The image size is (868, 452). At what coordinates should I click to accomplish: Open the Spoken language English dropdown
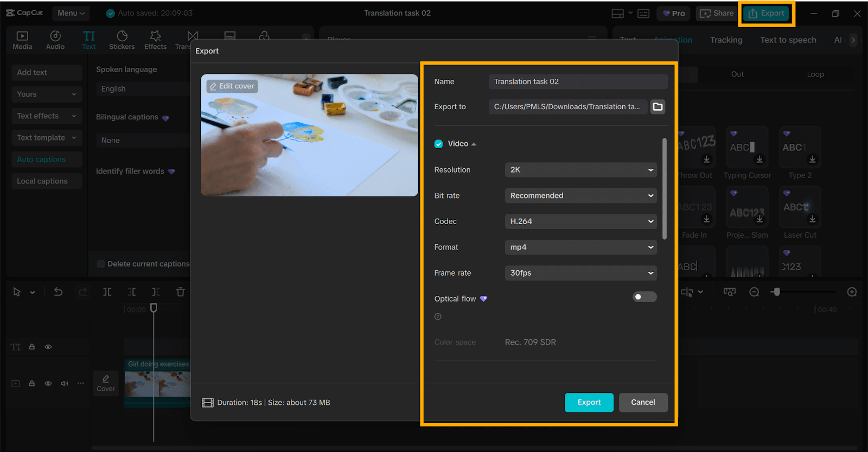point(143,89)
